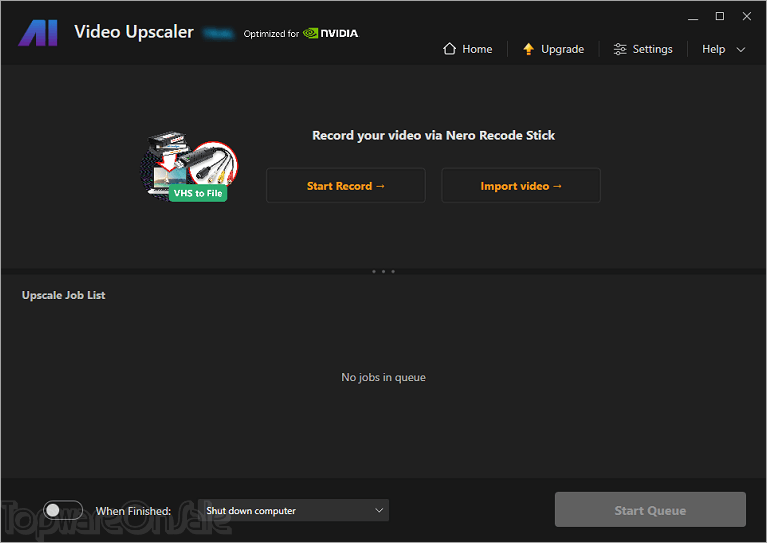Image resolution: width=767 pixels, height=543 pixels.
Task: Click the VHS to File thumbnail
Action: 189,166
